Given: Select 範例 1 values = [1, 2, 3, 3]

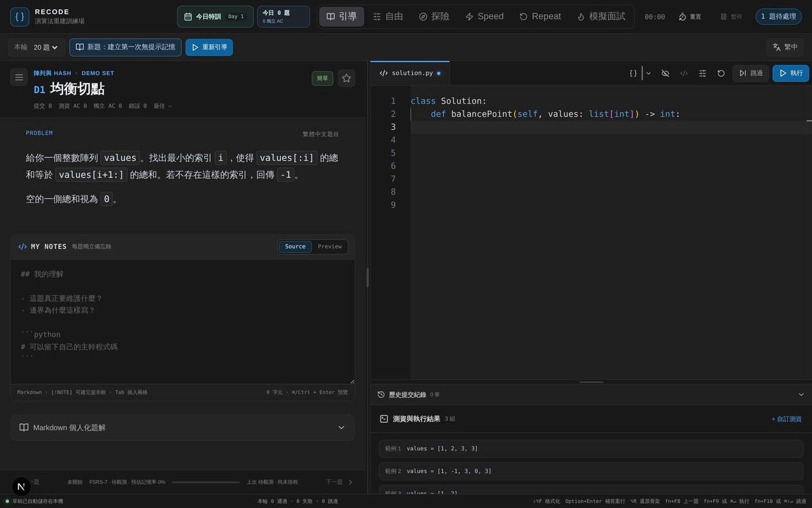Looking at the screenshot, I should click(591, 449).
